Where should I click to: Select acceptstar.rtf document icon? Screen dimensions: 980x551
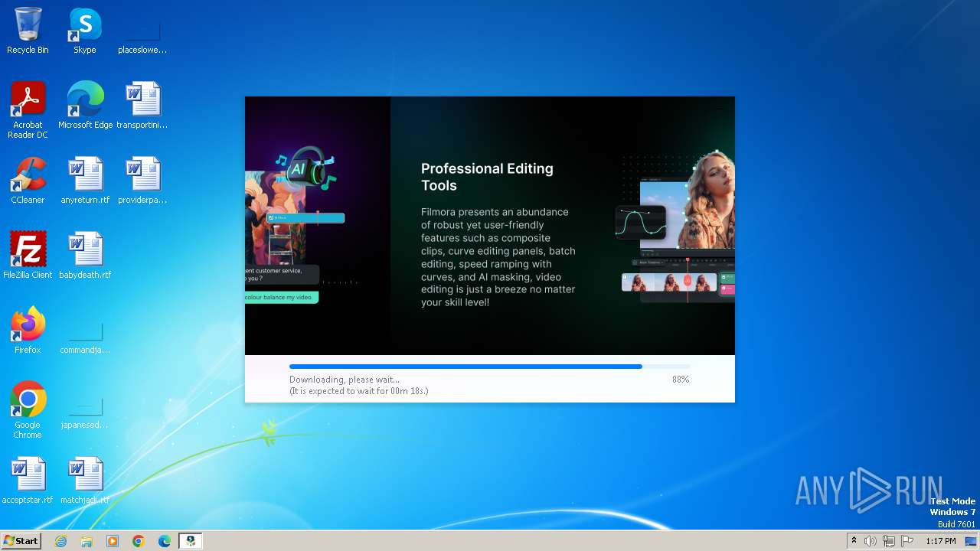pyautogui.click(x=28, y=481)
